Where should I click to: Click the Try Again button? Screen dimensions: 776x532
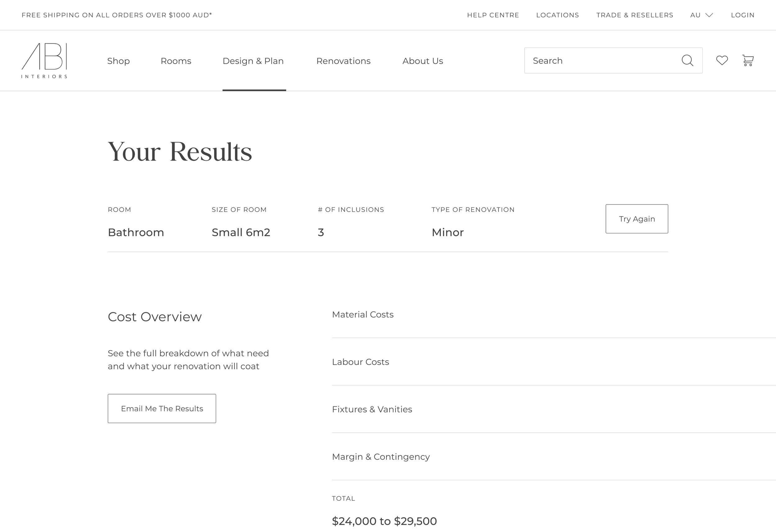[x=636, y=219]
